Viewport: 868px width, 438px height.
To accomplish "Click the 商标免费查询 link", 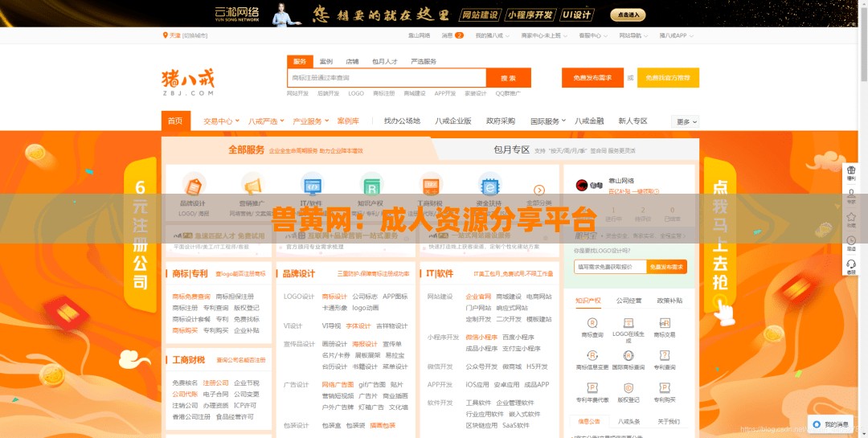I will point(191,297).
